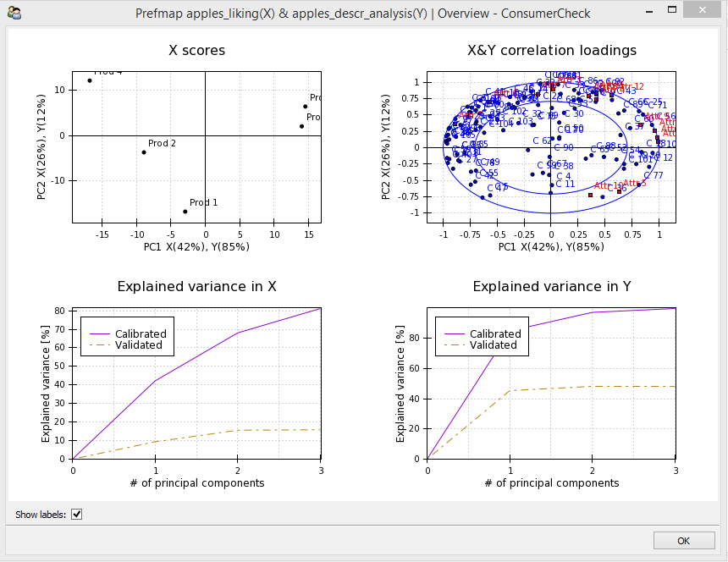This screenshot has height=562, width=728.
Task: Select the Prod 1 data point
Action: click(185, 212)
